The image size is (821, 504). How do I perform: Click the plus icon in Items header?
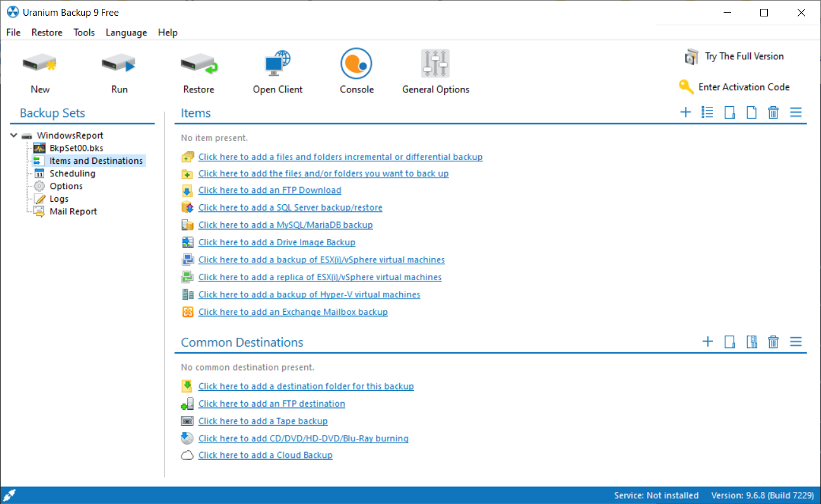point(685,113)
